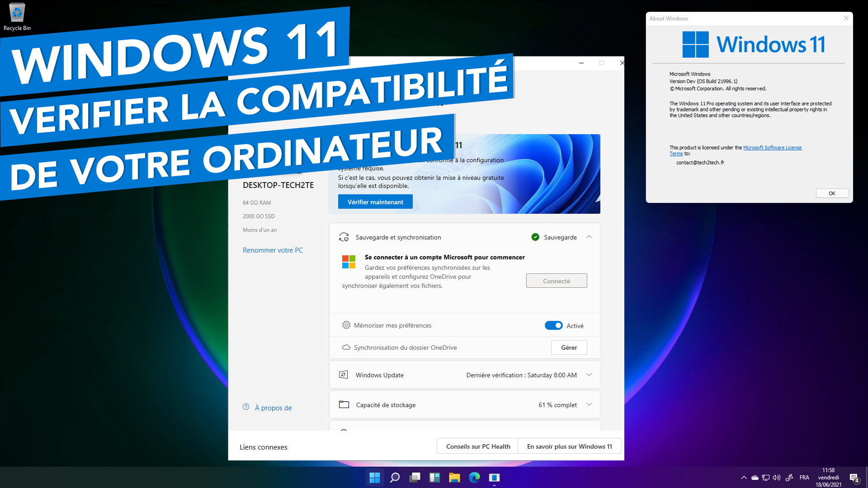Expand the Windows Update section
The width and height of the screenshot is (868, 488).
(589, 375)
